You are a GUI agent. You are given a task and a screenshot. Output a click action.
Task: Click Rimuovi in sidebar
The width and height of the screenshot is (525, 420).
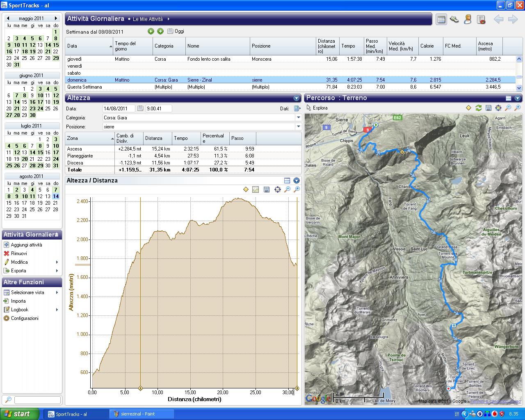[19, 253]
